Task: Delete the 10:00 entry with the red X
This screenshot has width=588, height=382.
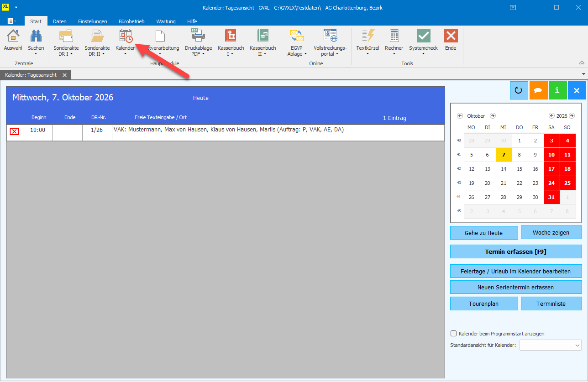Action: tap(14, 131)
